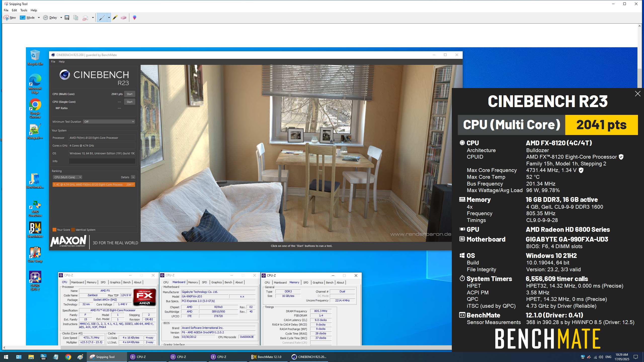The image size is (644, 362).
Task: Edit the snip with Paint 3D
Action: click(135, 18)
